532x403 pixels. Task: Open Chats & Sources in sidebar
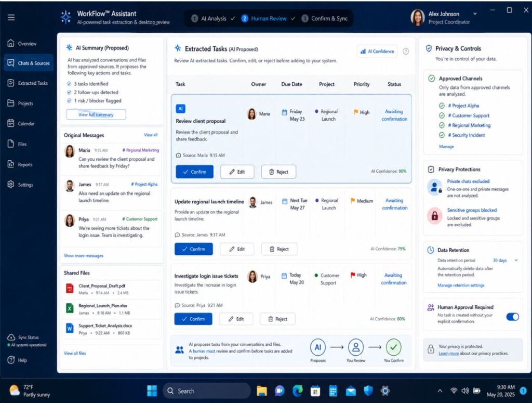[x=29, y=63]
